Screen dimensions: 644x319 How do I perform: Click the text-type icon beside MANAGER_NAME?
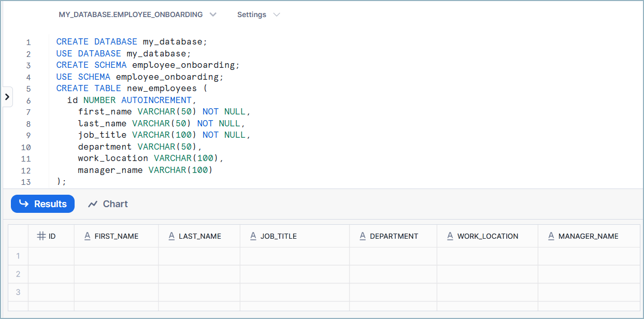tap(551, 236)
